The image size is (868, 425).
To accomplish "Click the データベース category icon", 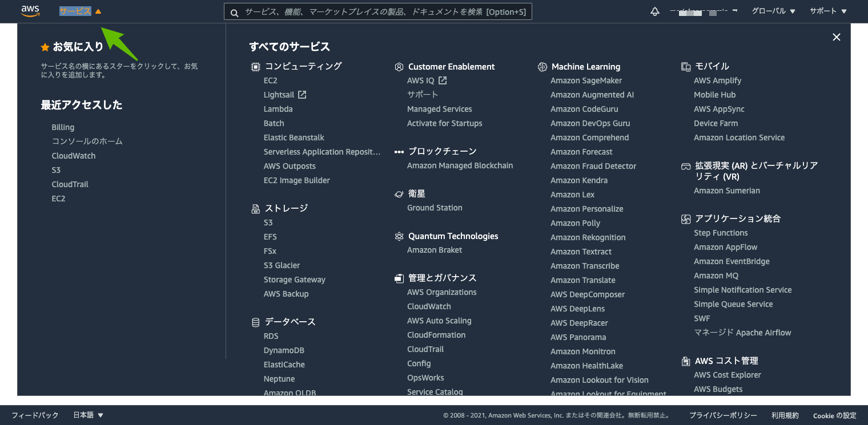I will point(256,322).
